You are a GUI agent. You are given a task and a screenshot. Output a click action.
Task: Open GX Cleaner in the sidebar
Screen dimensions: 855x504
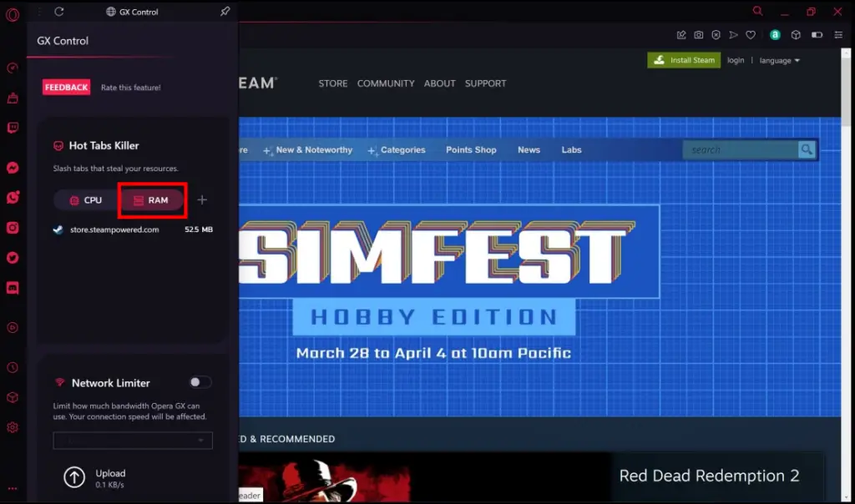[13, 98]
